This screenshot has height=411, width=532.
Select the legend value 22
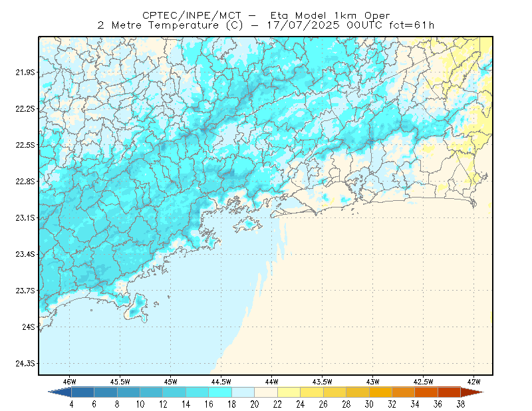point(277,404)
